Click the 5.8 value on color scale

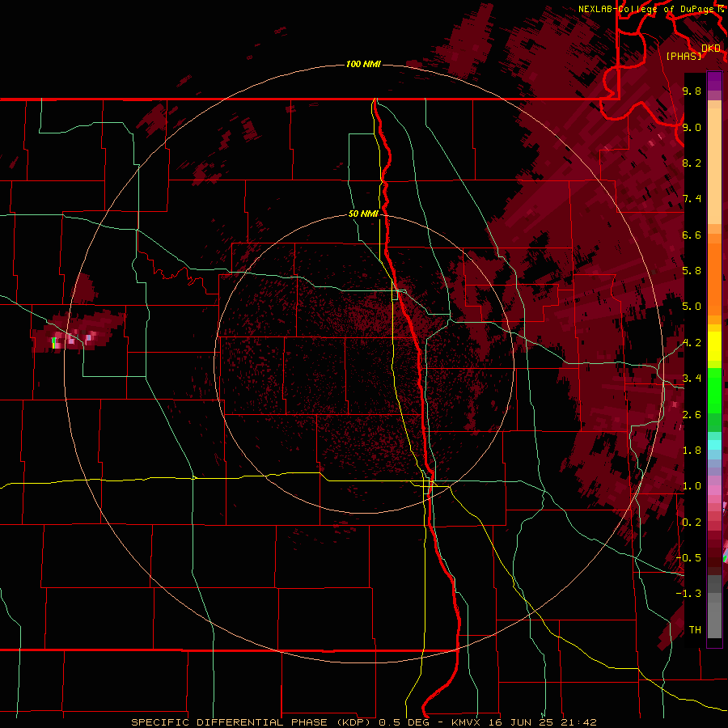pyautogui.click(x=692, y=271)
